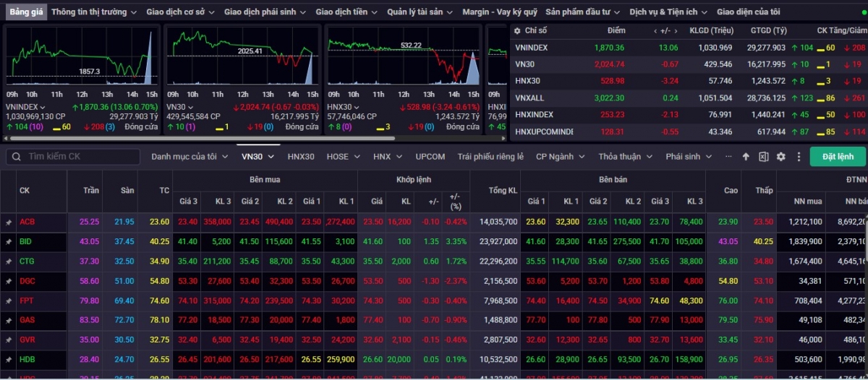Pin the FPT stock row

coord(9,300)
